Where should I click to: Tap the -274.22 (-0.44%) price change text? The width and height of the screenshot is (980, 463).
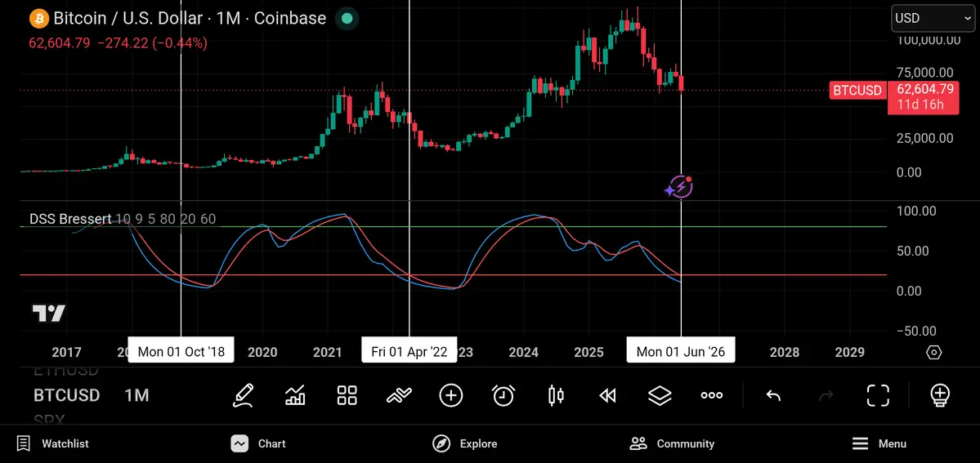(153, 43)
